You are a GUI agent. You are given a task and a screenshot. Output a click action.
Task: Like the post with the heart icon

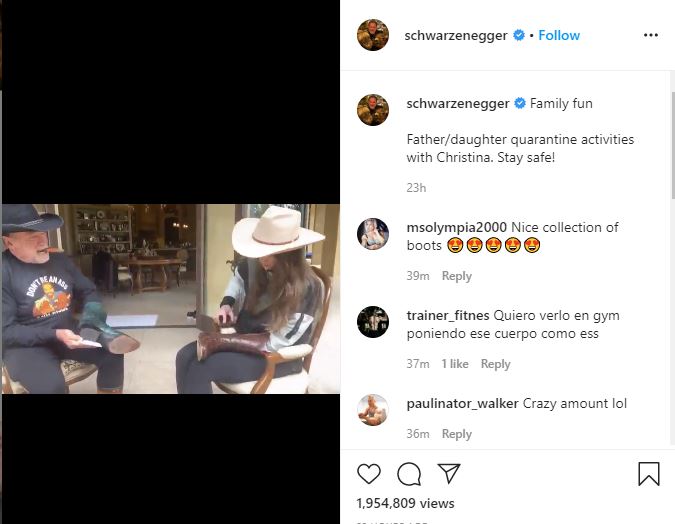click(369, 474)
